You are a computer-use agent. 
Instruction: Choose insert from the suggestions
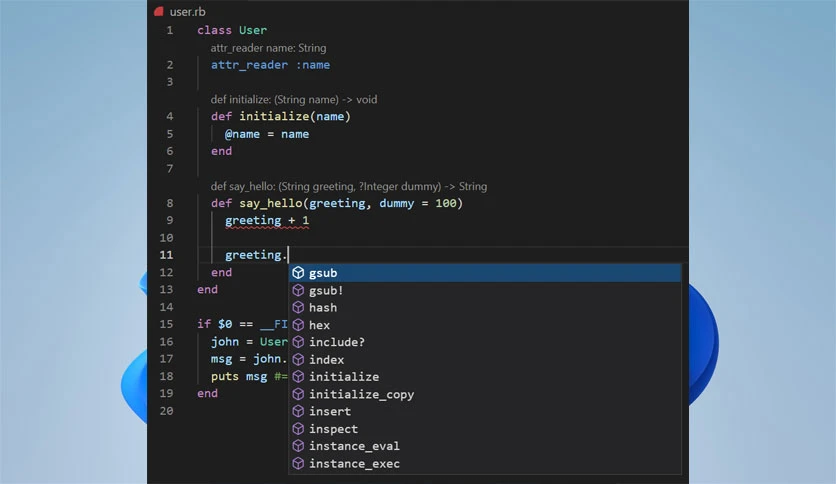click(x=485, y=412)
